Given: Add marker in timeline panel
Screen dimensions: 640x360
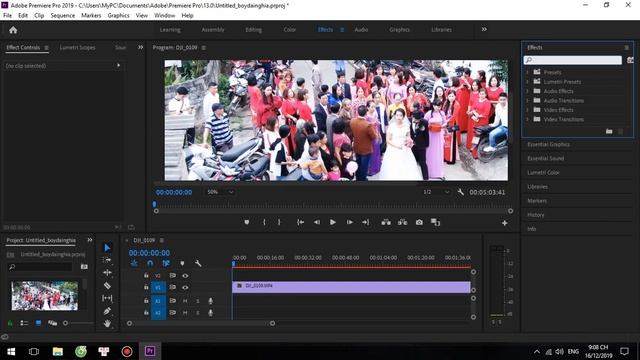Looking at the screenshot, I should pos(182,264).
